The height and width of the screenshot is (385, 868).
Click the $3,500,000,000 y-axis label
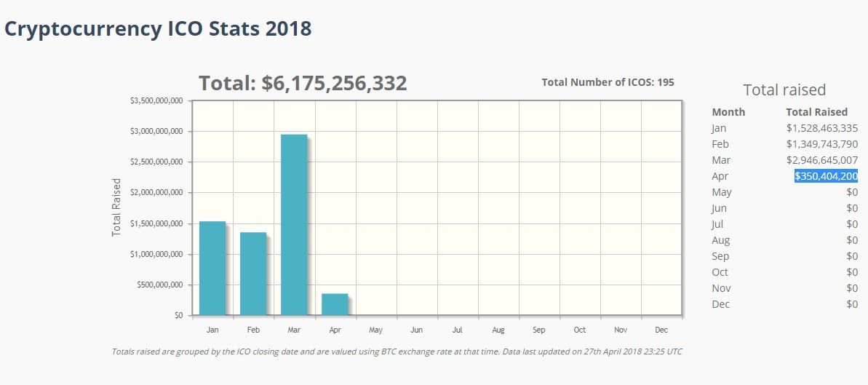coord(156,100)
